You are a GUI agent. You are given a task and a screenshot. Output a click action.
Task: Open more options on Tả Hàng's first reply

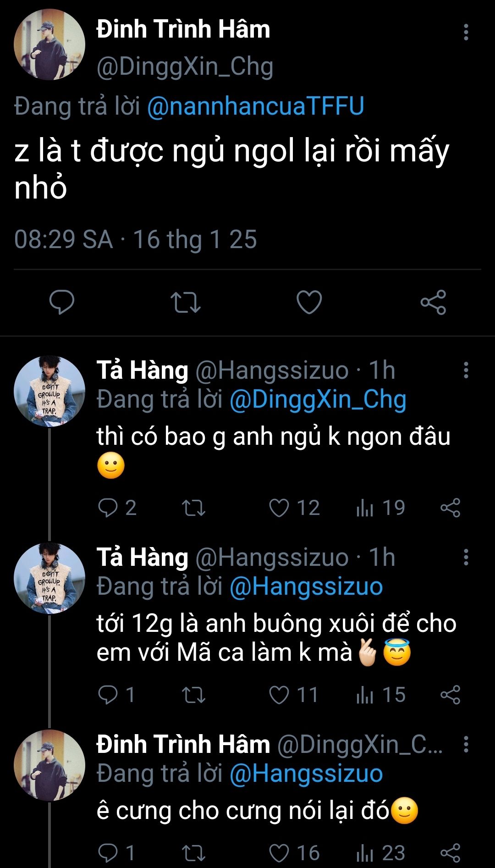pos(466,370)
